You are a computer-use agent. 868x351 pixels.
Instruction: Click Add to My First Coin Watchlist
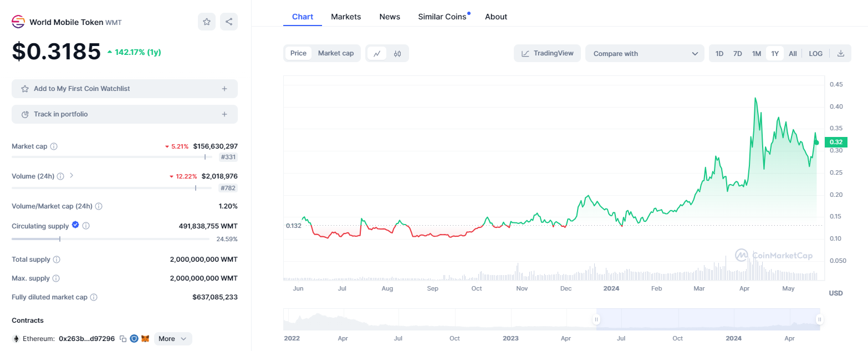click(125, 89)
